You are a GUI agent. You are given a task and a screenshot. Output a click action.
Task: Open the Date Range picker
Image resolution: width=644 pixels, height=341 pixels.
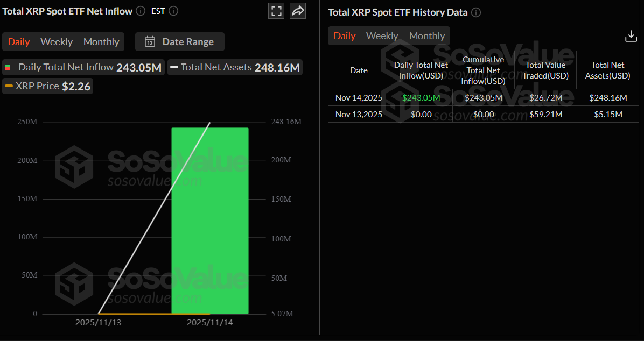180,42
